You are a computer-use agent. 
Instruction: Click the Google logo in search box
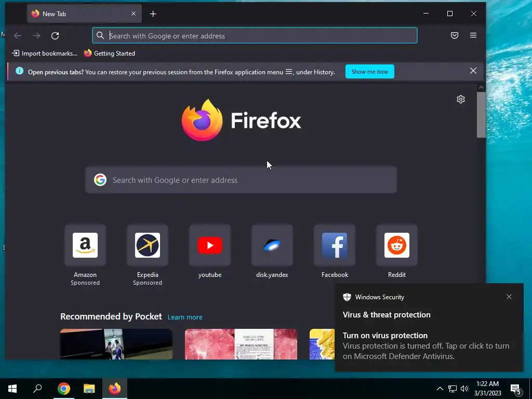point(100,180)
